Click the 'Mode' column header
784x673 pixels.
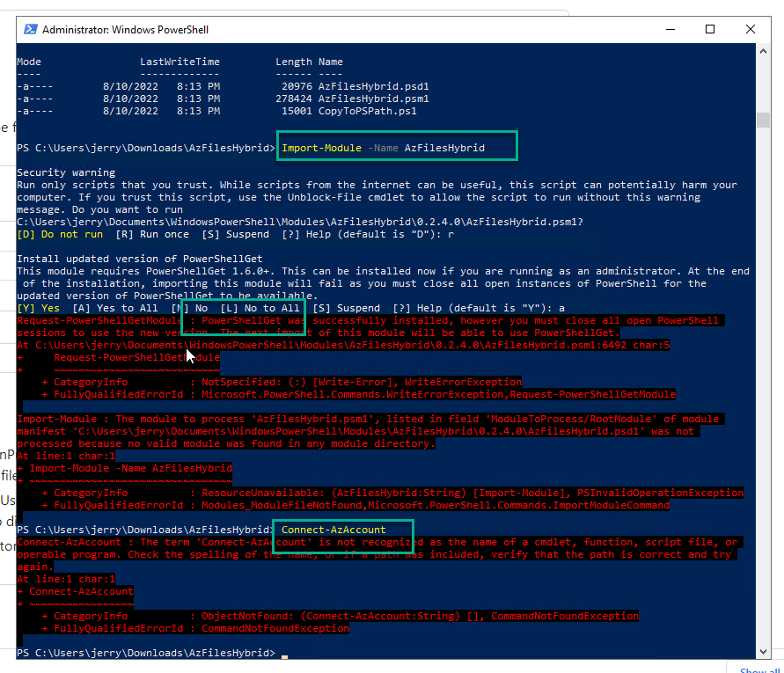click(x=29, y=62)
